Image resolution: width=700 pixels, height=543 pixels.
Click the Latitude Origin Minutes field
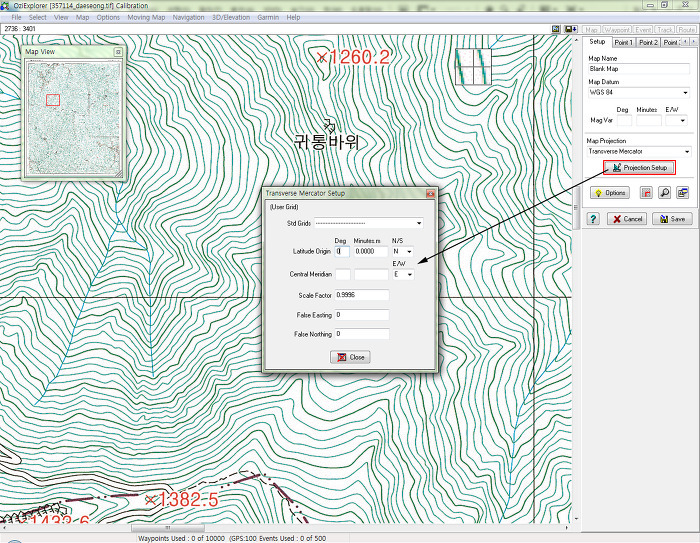pos(371,252)
